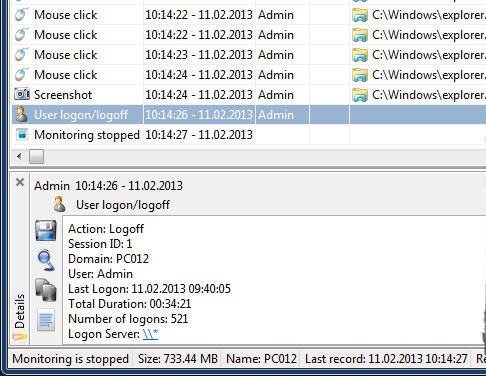Close the details panel with X
Image resolution: width=486 pixels, height=376 pixels.
click(20, 182)
